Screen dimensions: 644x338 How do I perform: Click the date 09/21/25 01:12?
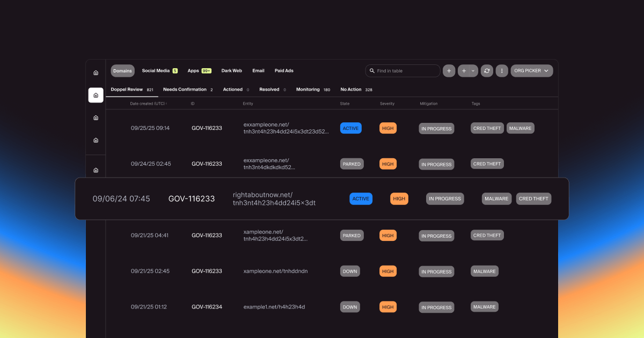click(149, 307)
